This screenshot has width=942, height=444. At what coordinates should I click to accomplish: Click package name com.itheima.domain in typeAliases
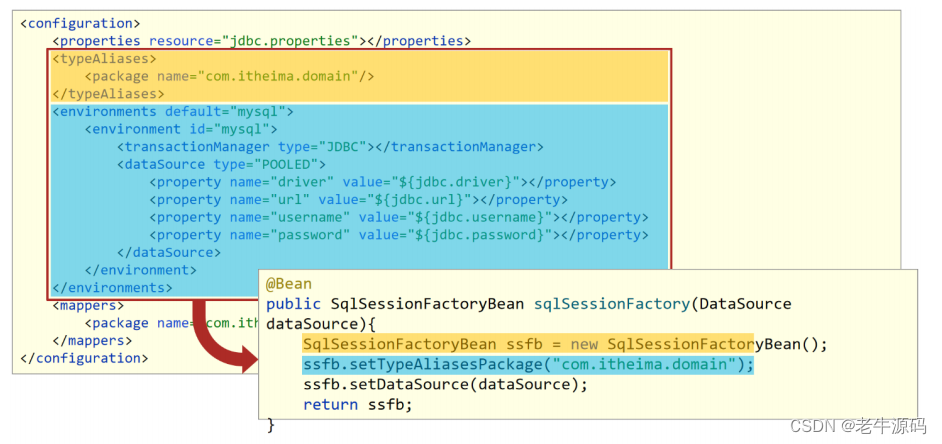pyautogui.click(x=229, y=76)
